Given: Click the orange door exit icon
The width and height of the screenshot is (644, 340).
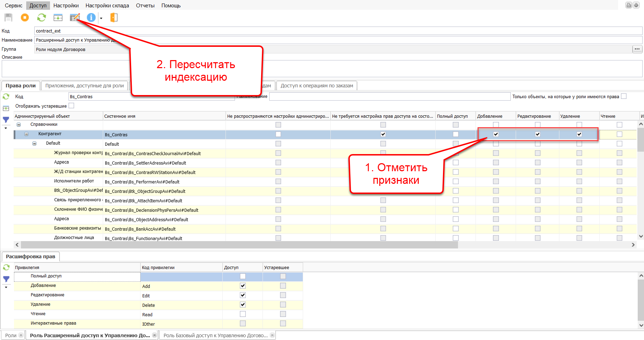Looking at the screenshot, I should [x=114, y=17].
